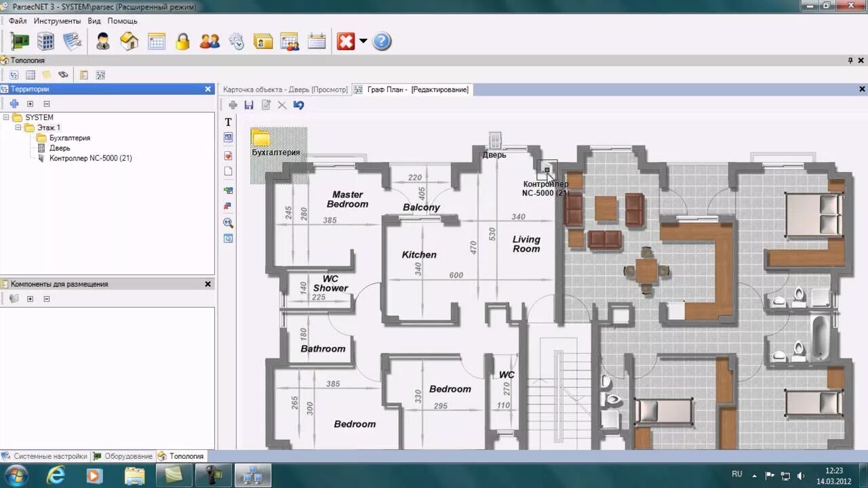Open the Помощь menu
The image size is (868, 488).
(123, 21)
